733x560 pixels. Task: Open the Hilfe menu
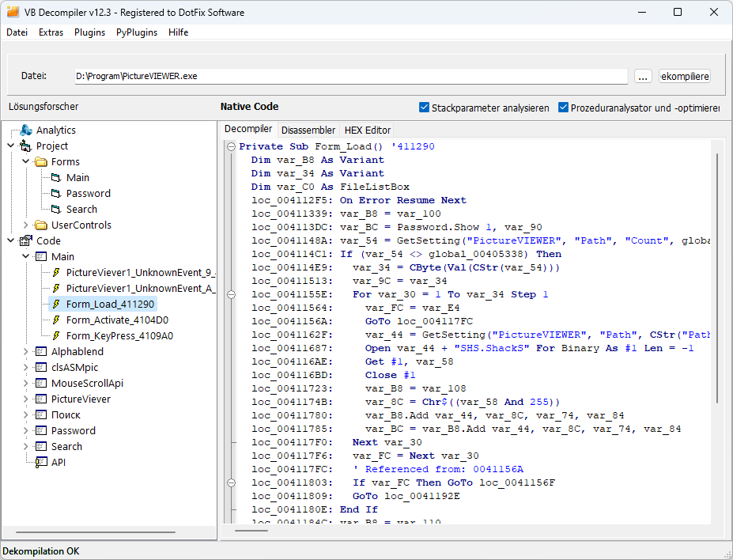click(x=179, y=32)
